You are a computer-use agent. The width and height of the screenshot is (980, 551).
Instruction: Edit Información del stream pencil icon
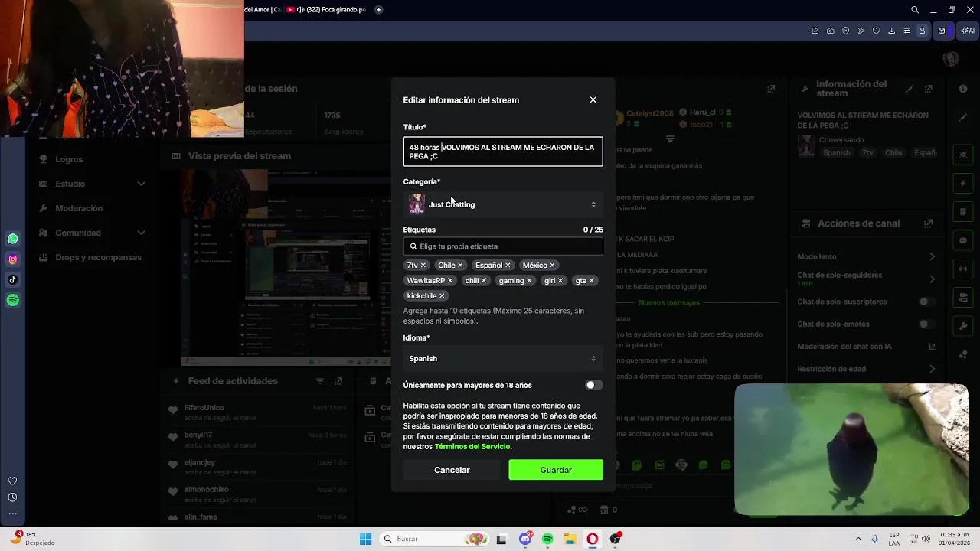pos(910,89)
